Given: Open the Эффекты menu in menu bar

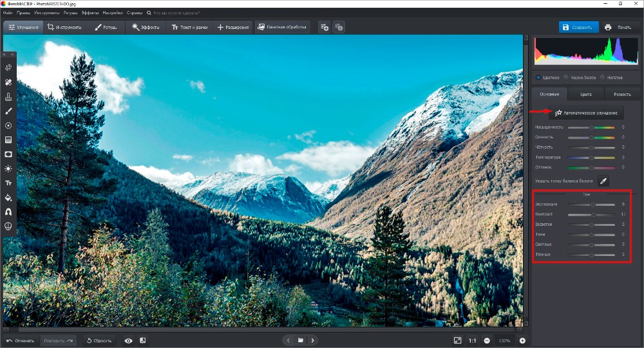Looking at the screenshot, I should coord(90,13).
